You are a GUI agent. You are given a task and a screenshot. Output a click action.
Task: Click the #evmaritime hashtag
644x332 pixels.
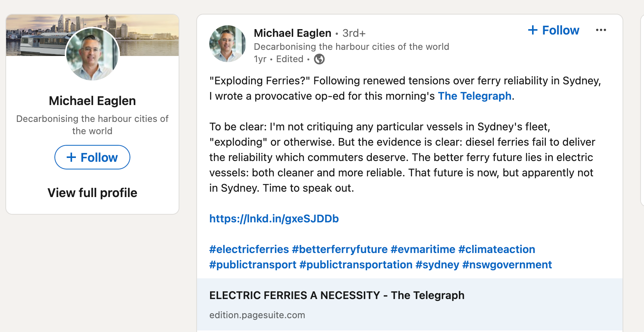423,249
